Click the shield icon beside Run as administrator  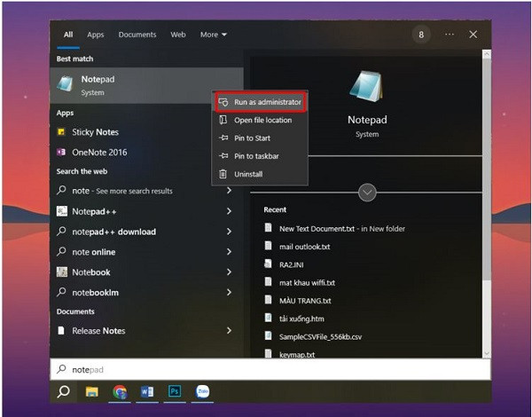223,102
